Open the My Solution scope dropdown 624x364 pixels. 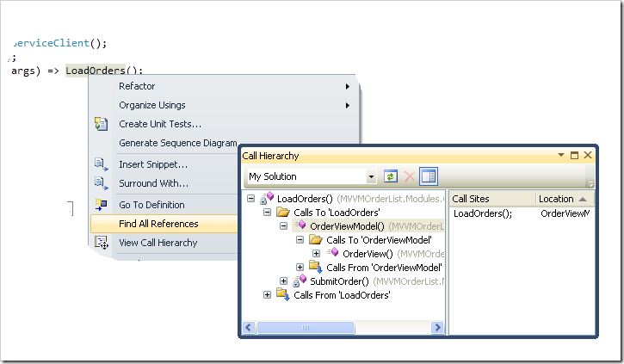tap(371, 176)
